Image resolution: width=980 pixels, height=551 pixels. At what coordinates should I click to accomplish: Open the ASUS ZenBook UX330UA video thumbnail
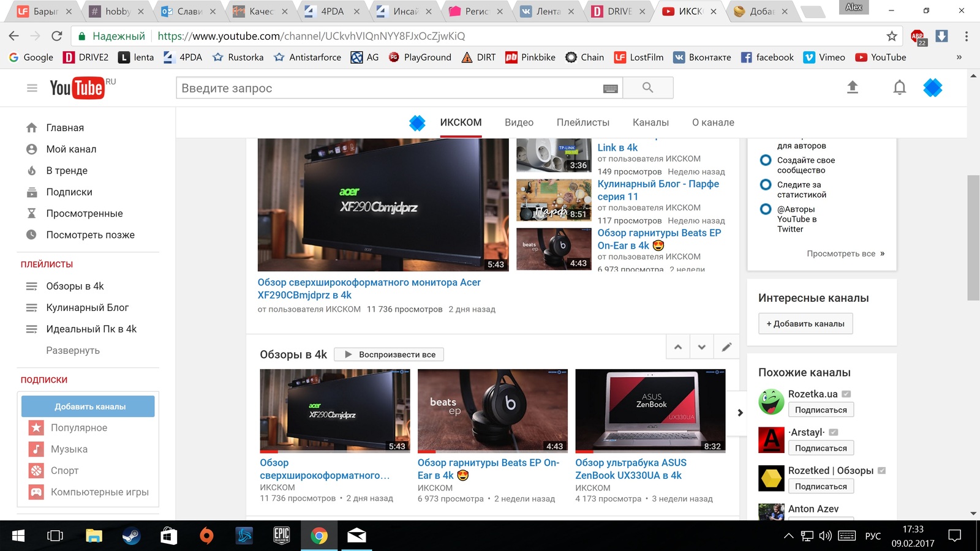pos(650,411)
